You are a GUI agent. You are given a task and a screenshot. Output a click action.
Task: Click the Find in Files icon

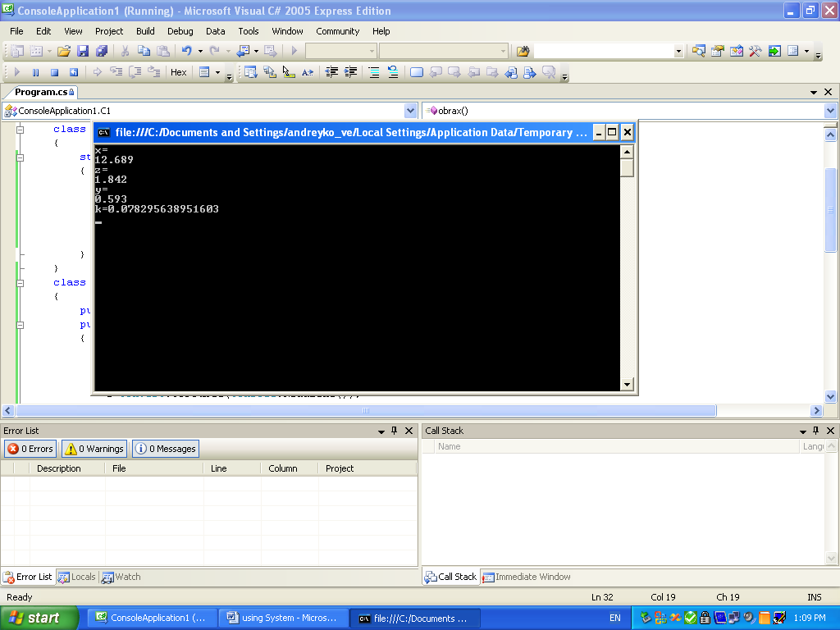tap(523, 51)
